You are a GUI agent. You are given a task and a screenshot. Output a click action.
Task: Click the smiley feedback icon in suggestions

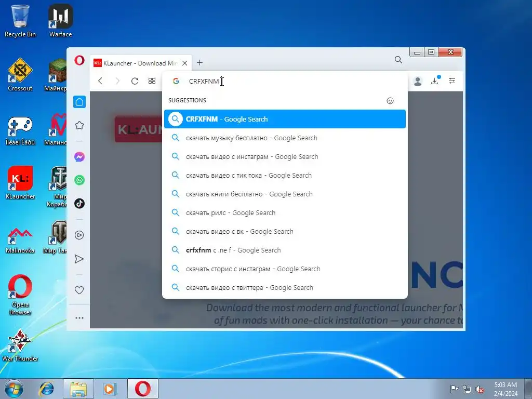(390, 101)
